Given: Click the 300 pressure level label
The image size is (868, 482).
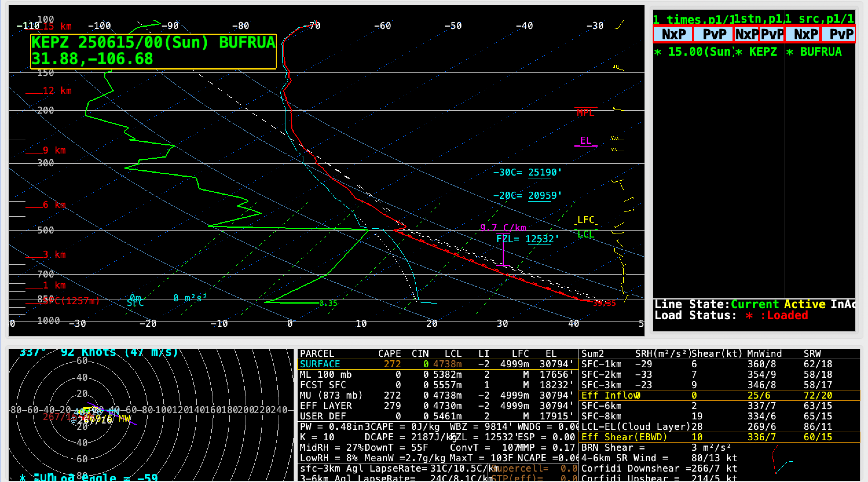Looking at the screenshot, I should click(45, 163).
